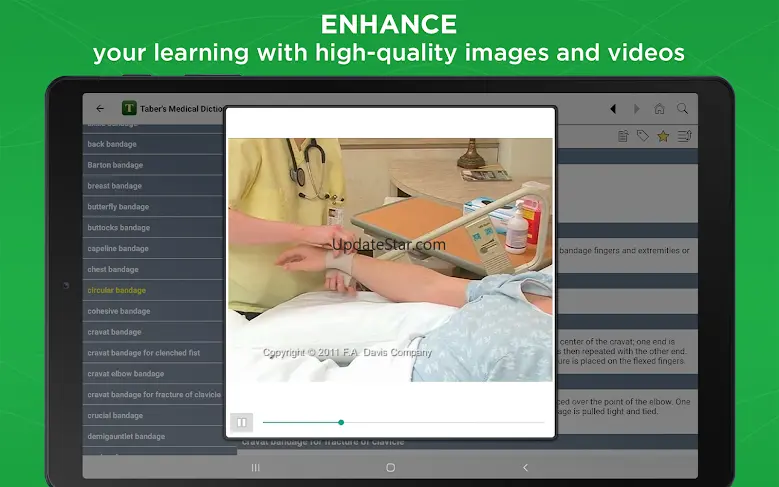This screenshot has width=779, height=487.
Task: Go to the next entry with the right triangle
Action: pyautogui.click(x=636, y=109)
